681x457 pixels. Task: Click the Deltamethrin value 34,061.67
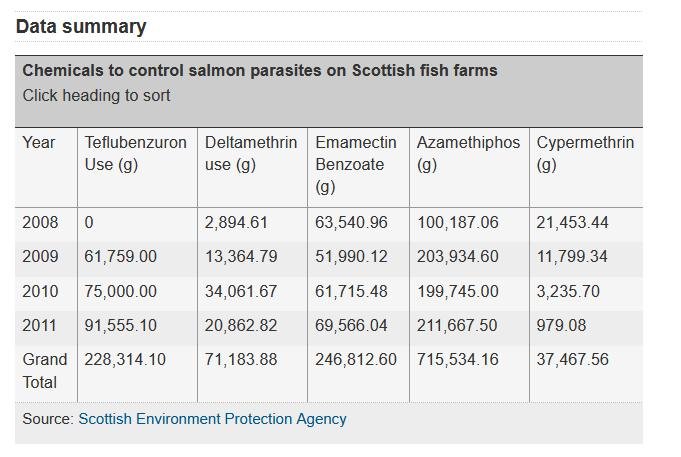tap(241, 291)
